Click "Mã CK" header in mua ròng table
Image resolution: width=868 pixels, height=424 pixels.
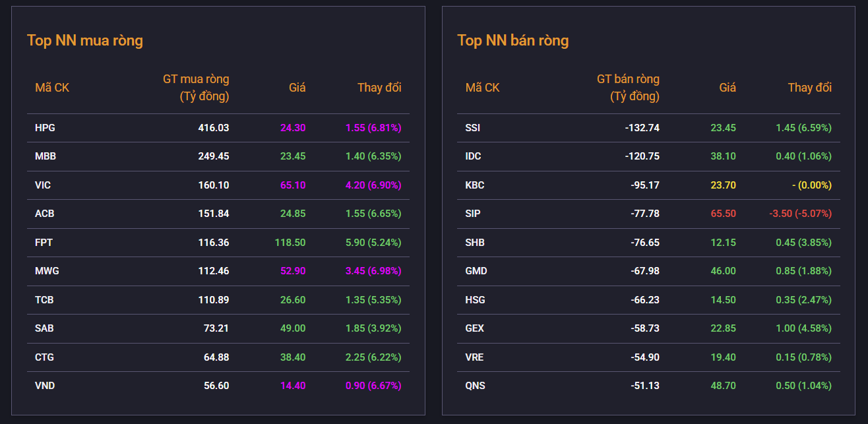pyautogui.click(x=52, y=88)
